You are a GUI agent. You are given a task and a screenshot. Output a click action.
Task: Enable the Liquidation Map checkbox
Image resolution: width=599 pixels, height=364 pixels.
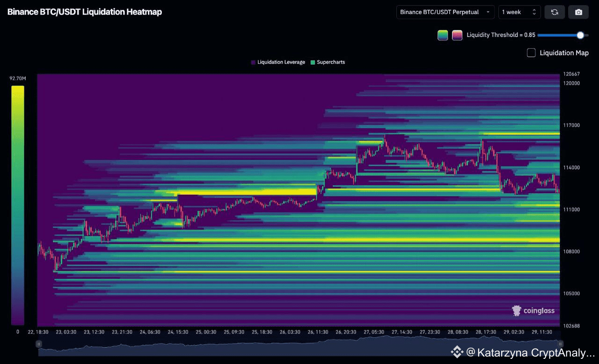coord(531,53)
